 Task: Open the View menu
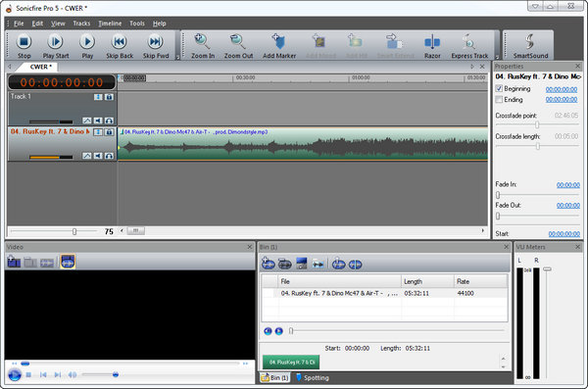click(x=58, y=24)
